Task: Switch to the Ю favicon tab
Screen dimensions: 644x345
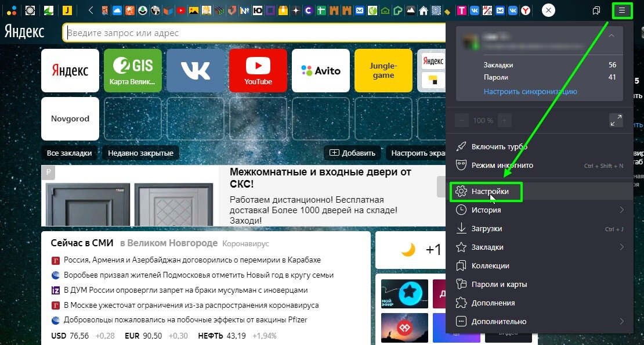Action: point(258,10)
